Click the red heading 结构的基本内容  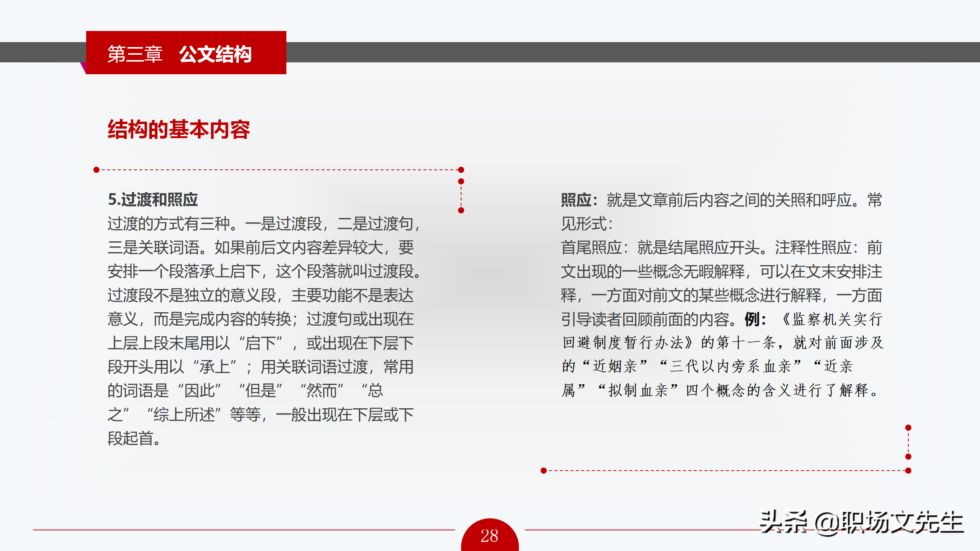(178, 129)
